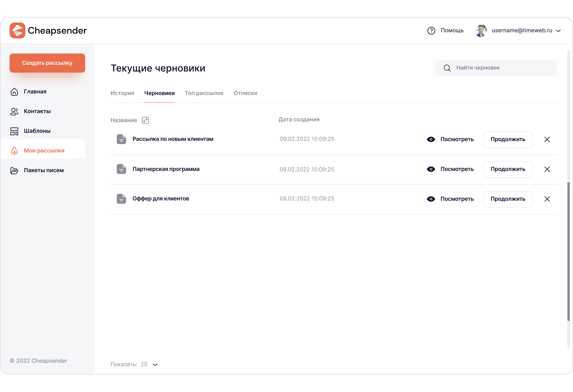Click the user avatar photo

[481, 31]
